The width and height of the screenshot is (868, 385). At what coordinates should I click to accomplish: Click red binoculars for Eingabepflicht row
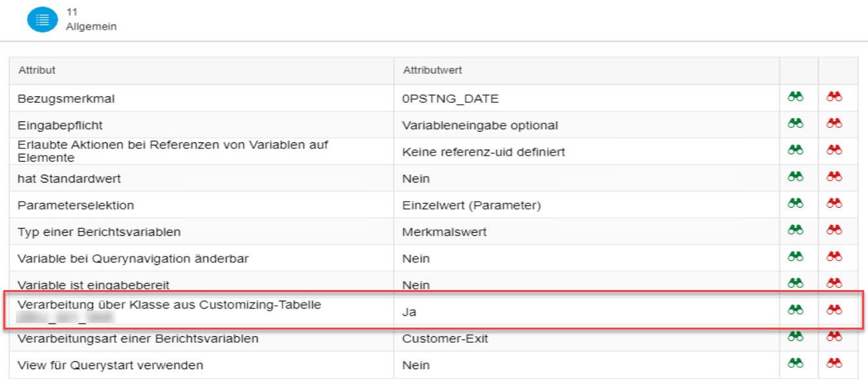(x=835, y=123)
